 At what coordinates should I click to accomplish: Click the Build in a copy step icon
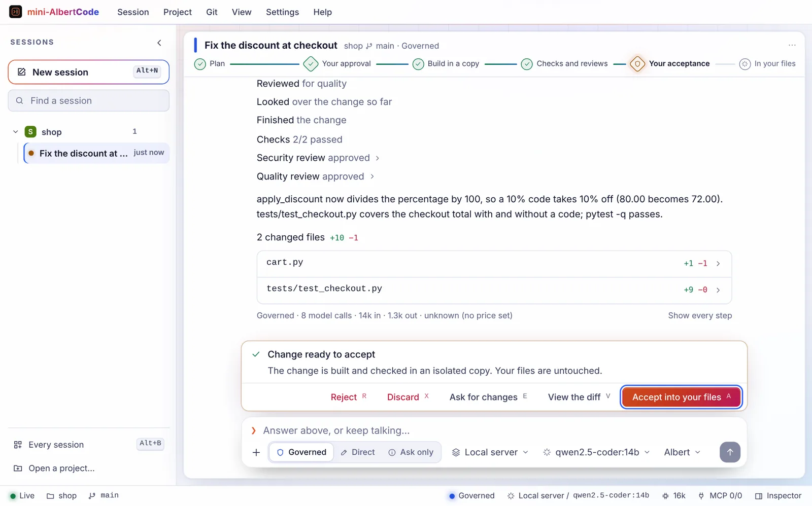point(418,64)
